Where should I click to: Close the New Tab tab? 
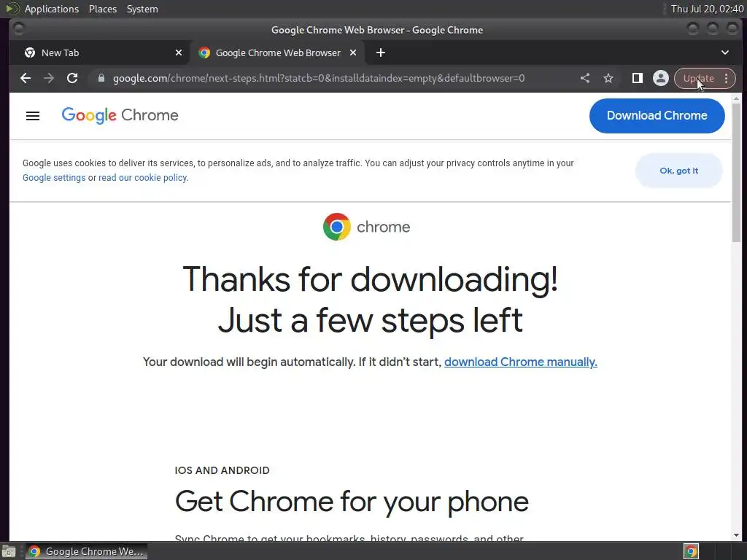point(179,52)
